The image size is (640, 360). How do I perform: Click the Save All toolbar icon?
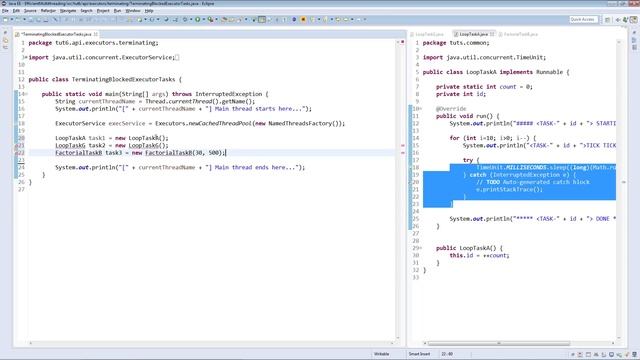(x=38, y=19)
